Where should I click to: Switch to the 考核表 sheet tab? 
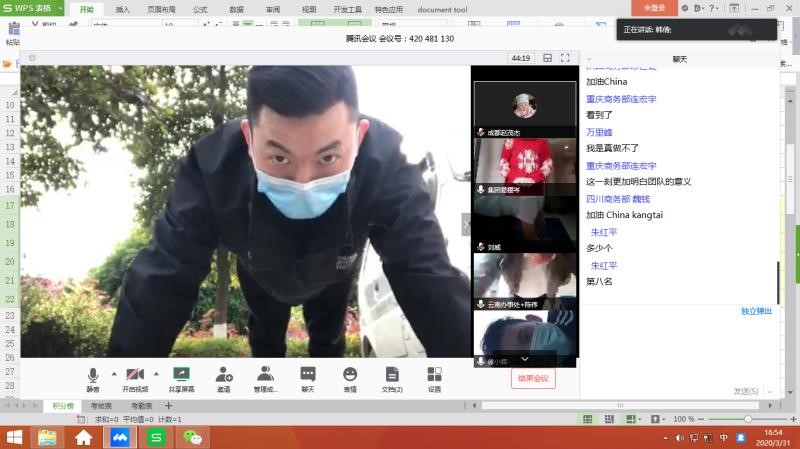[101, 406]
